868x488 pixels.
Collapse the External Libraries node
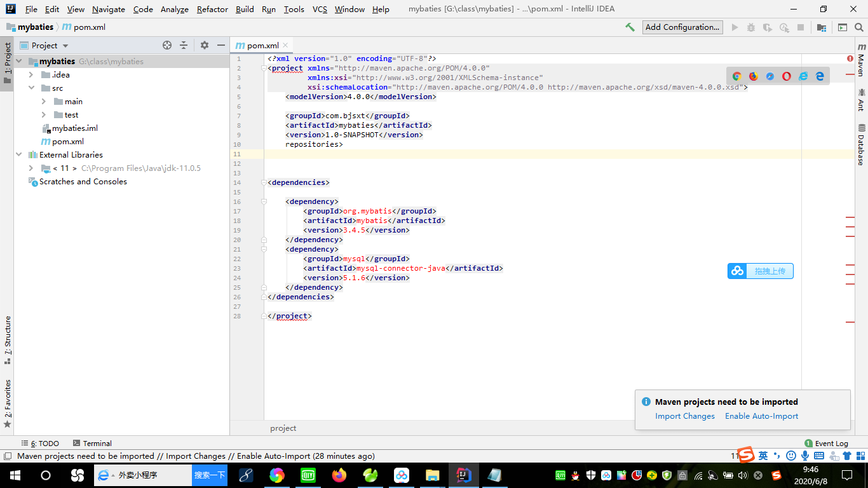(19, 155)
